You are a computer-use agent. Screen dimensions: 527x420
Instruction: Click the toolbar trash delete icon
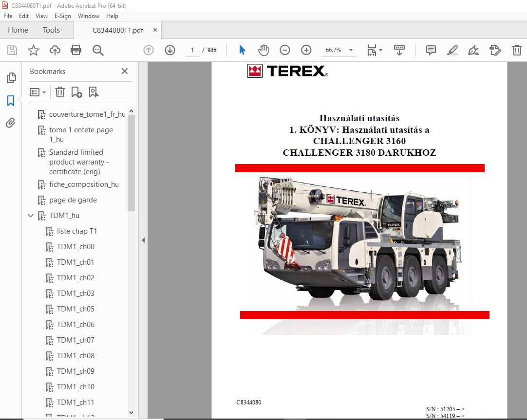(517, 50)
